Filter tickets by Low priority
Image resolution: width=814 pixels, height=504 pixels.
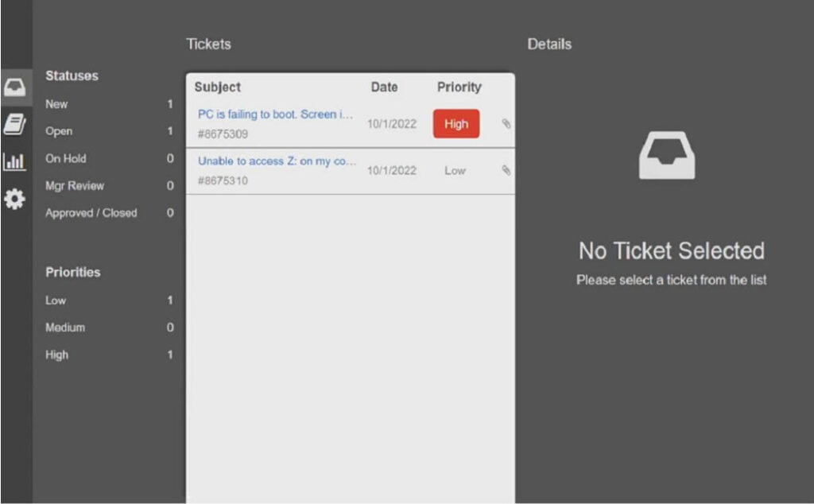(56, 300)
